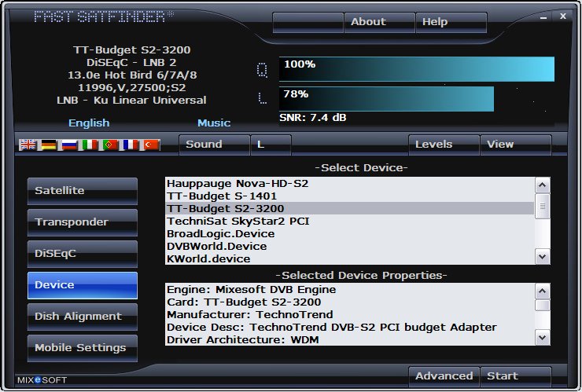Select KWorld.device entry

point(350,259)
